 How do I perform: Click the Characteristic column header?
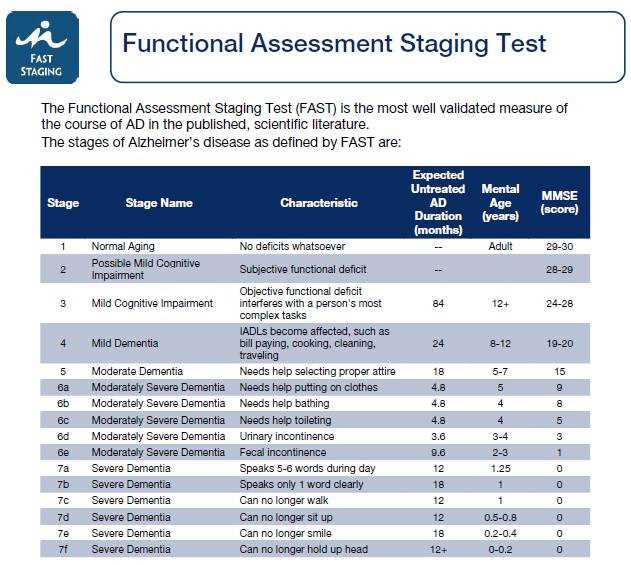319,202
